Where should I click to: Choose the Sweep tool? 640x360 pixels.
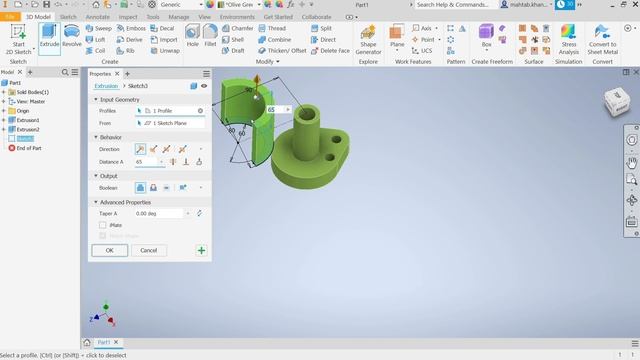click(x=98, y=28)
